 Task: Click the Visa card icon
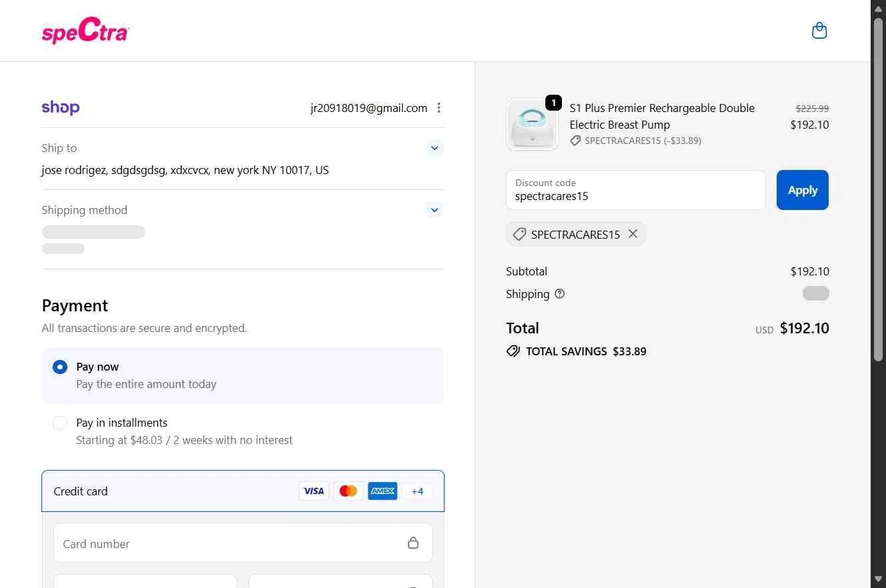[x=313, y=491]
